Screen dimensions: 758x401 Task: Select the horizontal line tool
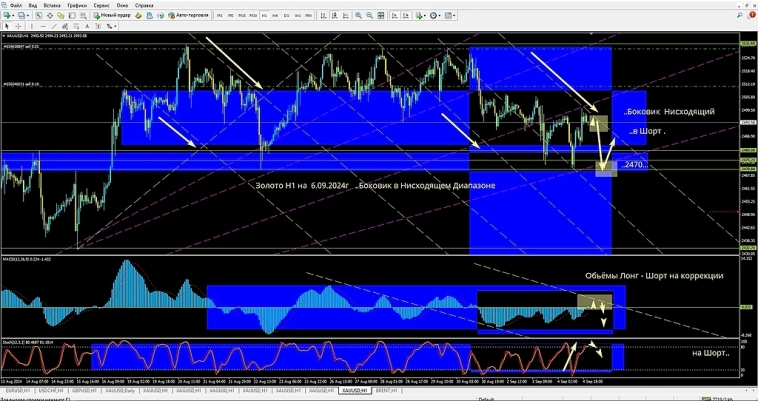tap(43, 26)
